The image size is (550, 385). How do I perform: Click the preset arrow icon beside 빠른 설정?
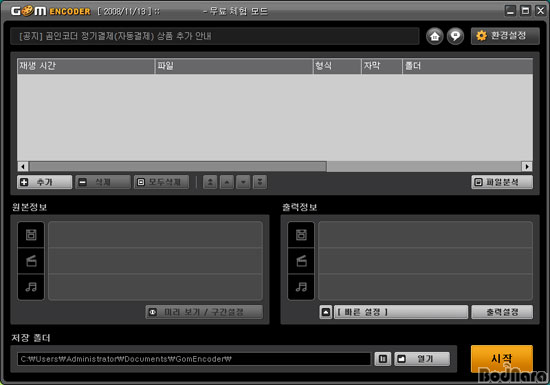point(326,312)
